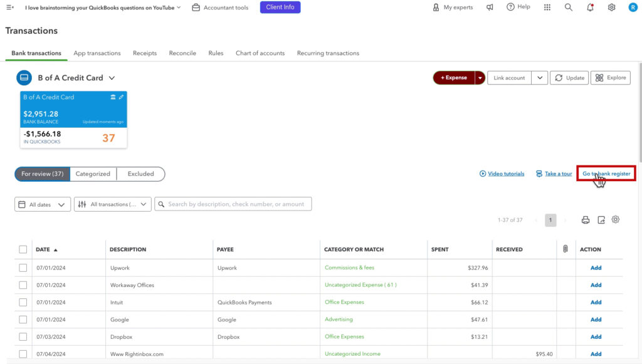Open the All dates filter dropdown

pyautogui.click(x=42, y=204)
